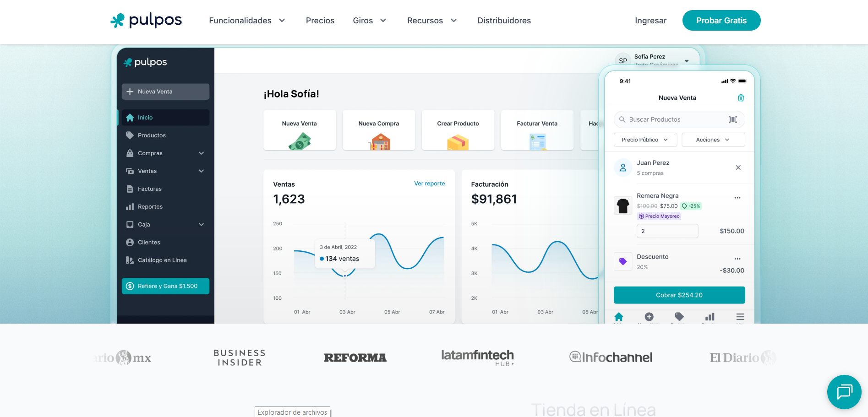The image size is (868, 417).
Task: Open the Remera Negra three-dot menu
Action: point(737,198)
